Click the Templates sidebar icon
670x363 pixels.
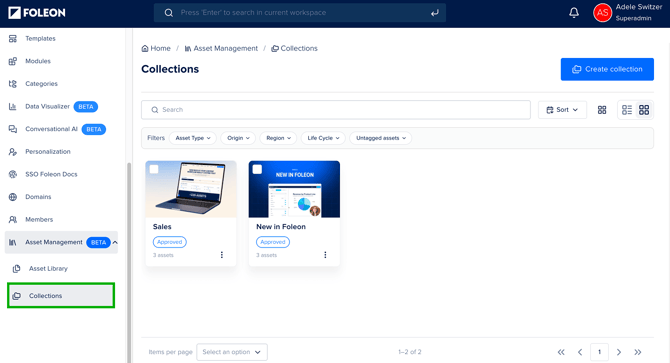13,38
